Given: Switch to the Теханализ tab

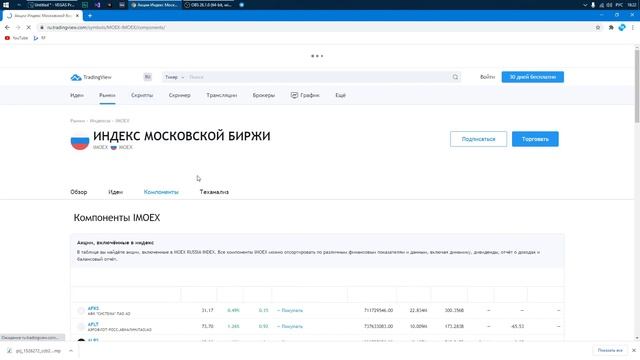Looking at the screenshot, I should [214, 192].
